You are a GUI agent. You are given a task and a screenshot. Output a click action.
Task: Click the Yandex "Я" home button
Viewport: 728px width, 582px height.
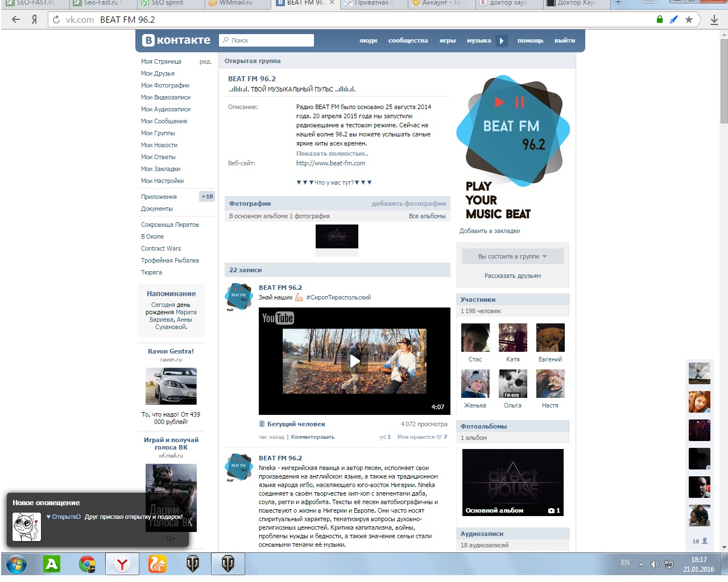click(34, 19)
